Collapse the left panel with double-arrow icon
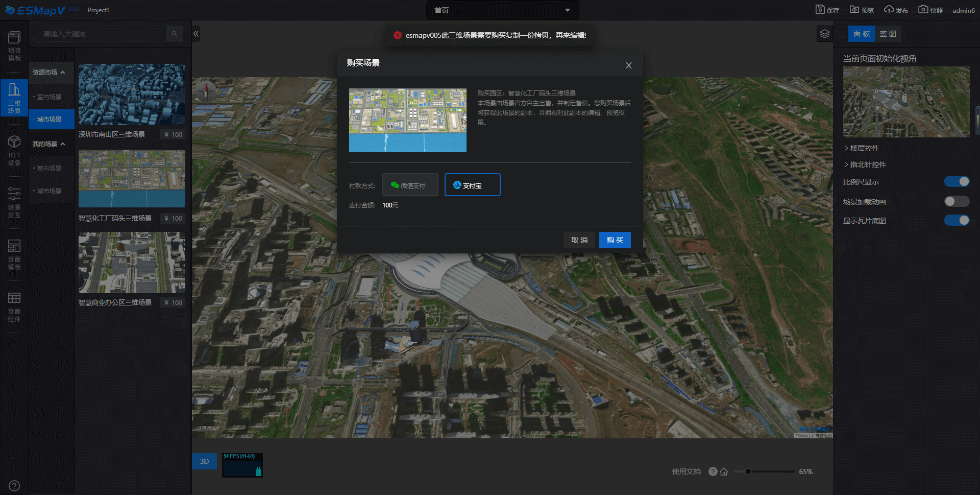The image size is (980, 495). pos(196,34)
